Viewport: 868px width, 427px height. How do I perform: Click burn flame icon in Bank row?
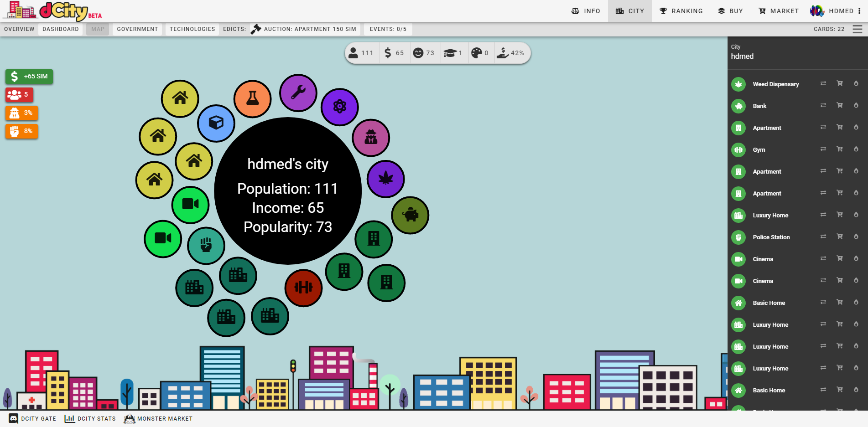[x=856, y=105]
